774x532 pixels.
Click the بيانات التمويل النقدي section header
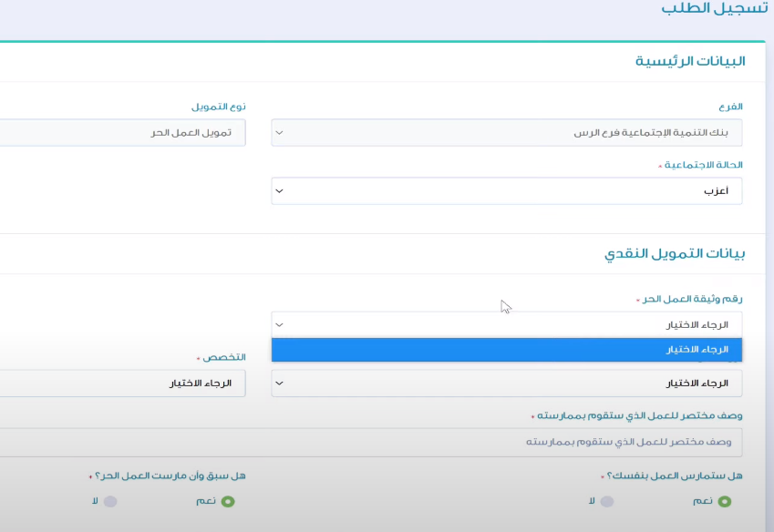click(675, 254)
